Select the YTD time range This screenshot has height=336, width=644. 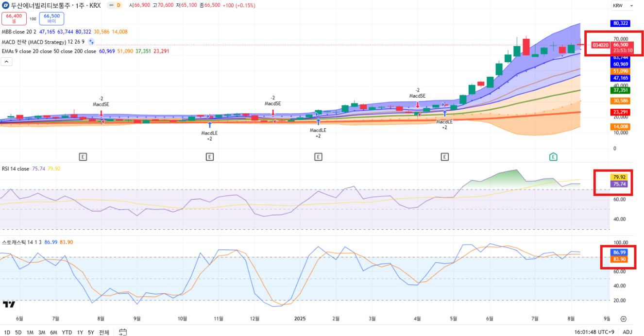(67, 333)
